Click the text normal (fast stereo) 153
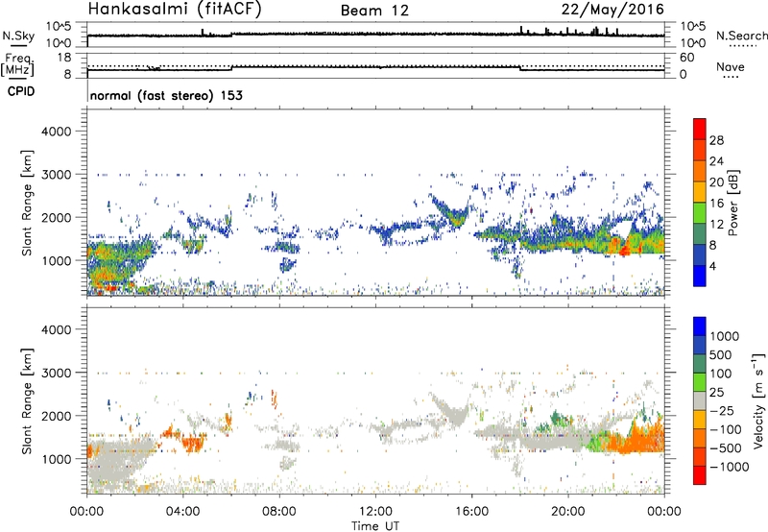This screenshot has height=532, width=768. point(166,95)
